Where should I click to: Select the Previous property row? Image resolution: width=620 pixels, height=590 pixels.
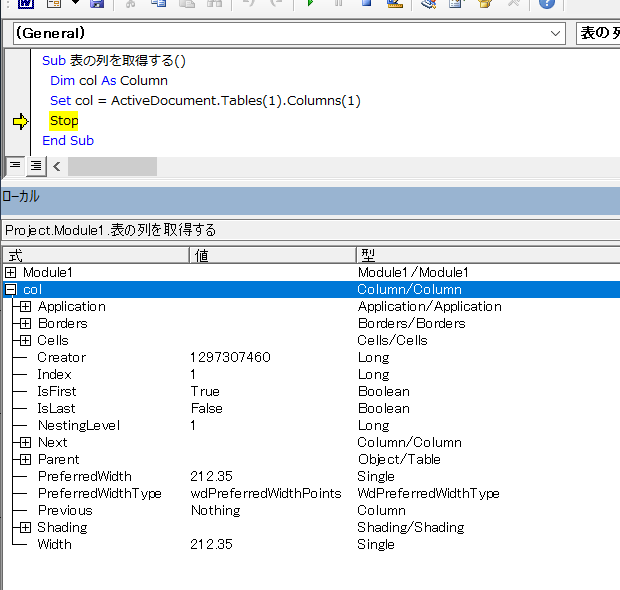[312, 511]
